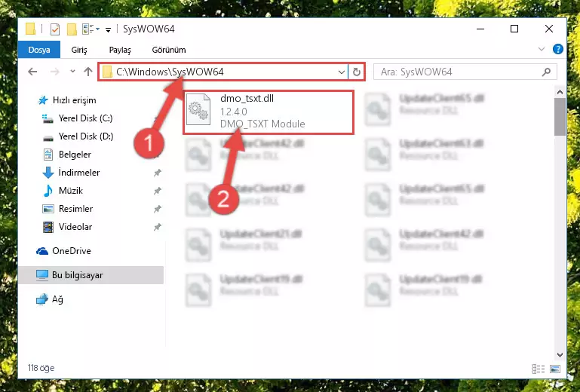This screenshot has width=580, height=392.
Task: Click the Properties checkmark icon in title bar
Action: (x=55, y=29)
